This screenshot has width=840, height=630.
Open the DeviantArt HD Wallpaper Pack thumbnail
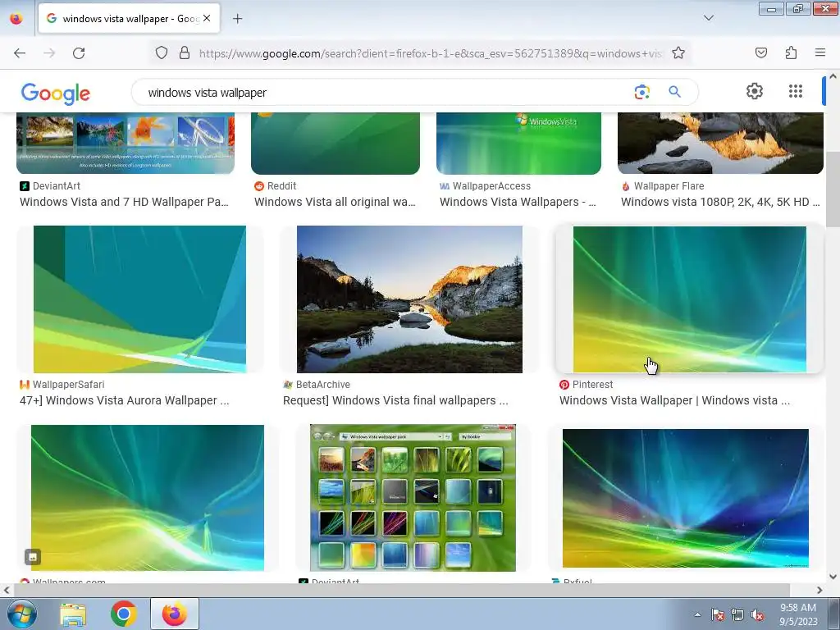click(x=126, y=144)
